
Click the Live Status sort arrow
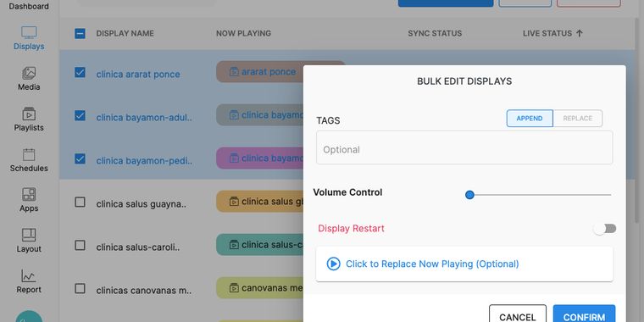point(579,33)
